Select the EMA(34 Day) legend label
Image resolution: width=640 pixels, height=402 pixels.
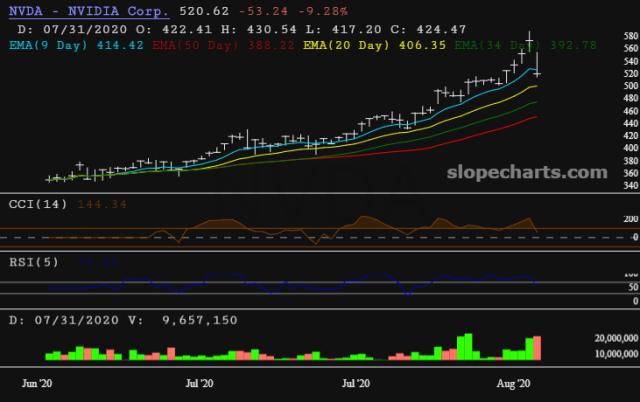click(497, 45)
